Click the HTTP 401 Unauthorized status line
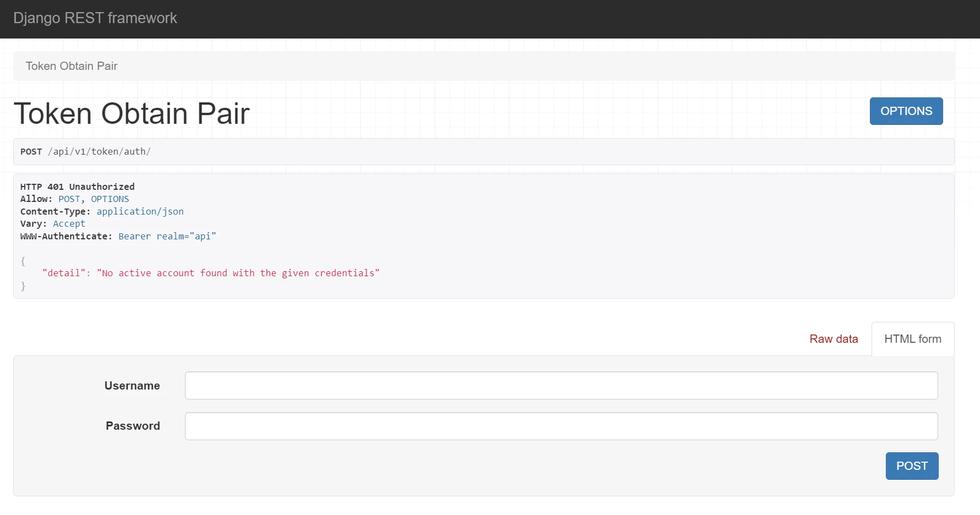The image size is (980, 515). click(78, 187)
